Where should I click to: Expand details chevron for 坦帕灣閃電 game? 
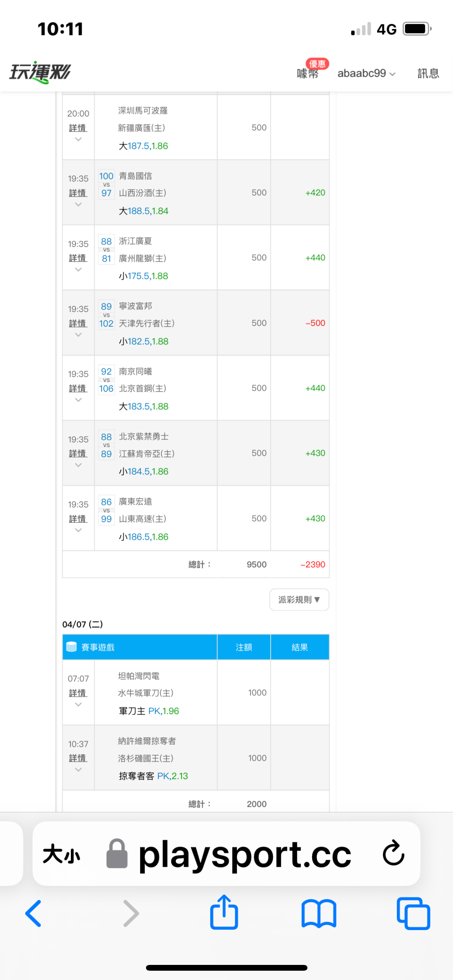[x=78, y=704]
